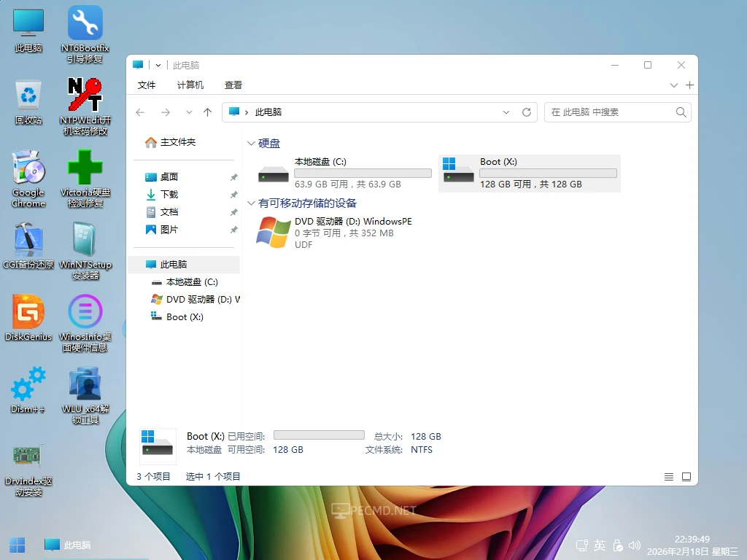Toggle pin on 下载 quick access item
This screenshot has height=560, width=747.
tap(233, 194)
